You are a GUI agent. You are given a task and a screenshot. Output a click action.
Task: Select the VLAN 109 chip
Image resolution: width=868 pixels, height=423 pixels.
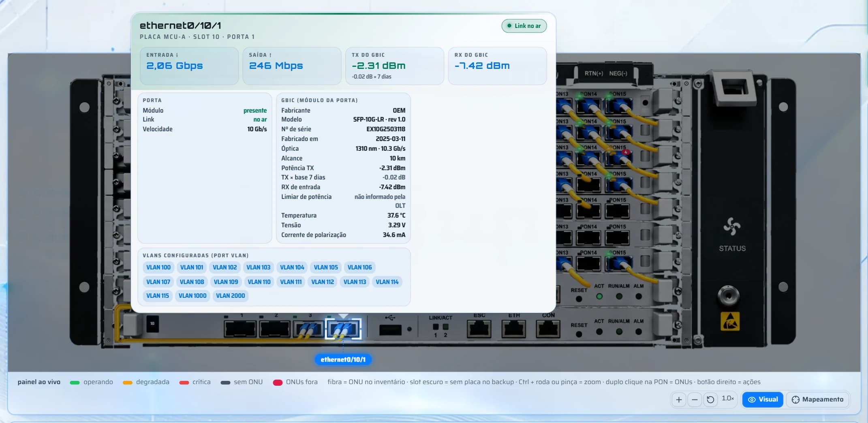226,282
